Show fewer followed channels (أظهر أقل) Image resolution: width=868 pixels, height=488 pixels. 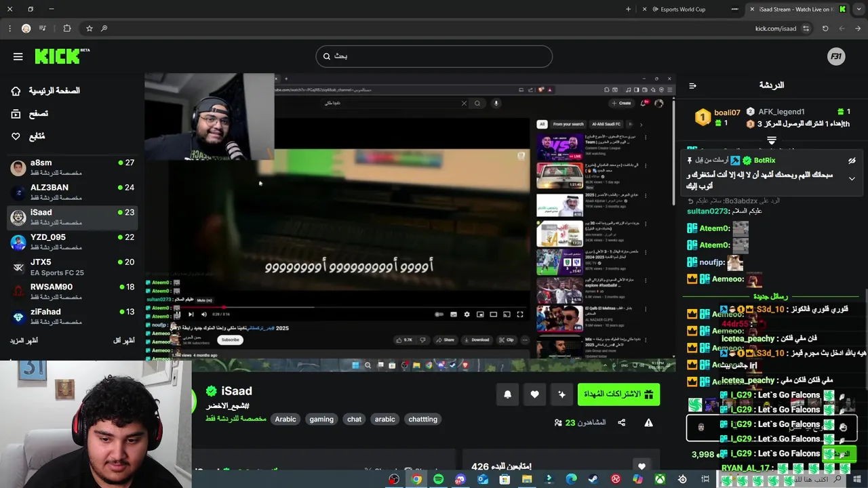tap(123, 340)
